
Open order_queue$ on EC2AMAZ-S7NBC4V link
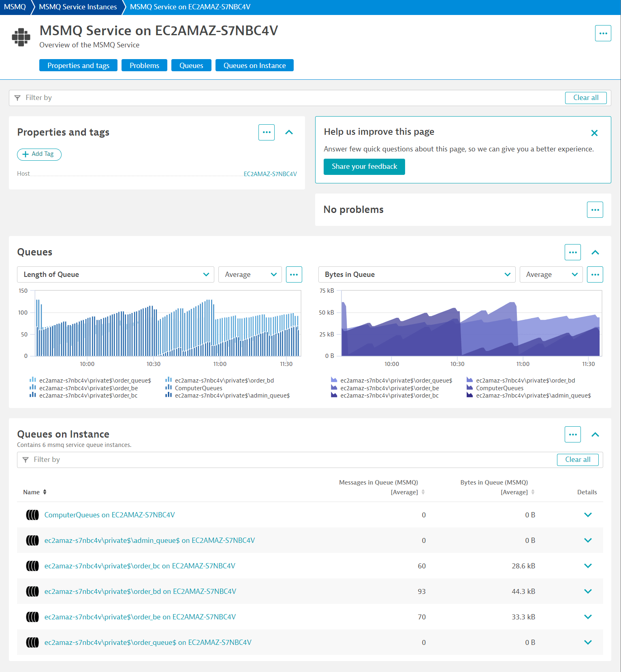148,642
